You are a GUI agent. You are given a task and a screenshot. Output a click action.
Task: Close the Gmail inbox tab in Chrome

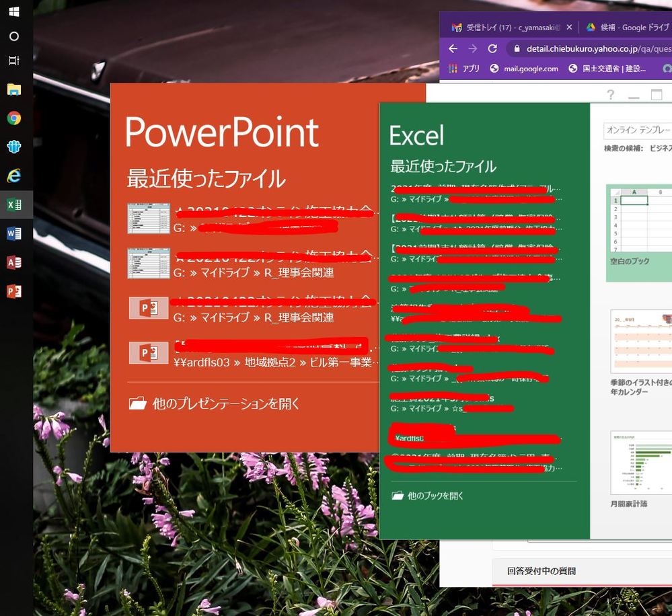tap(569, 27)
